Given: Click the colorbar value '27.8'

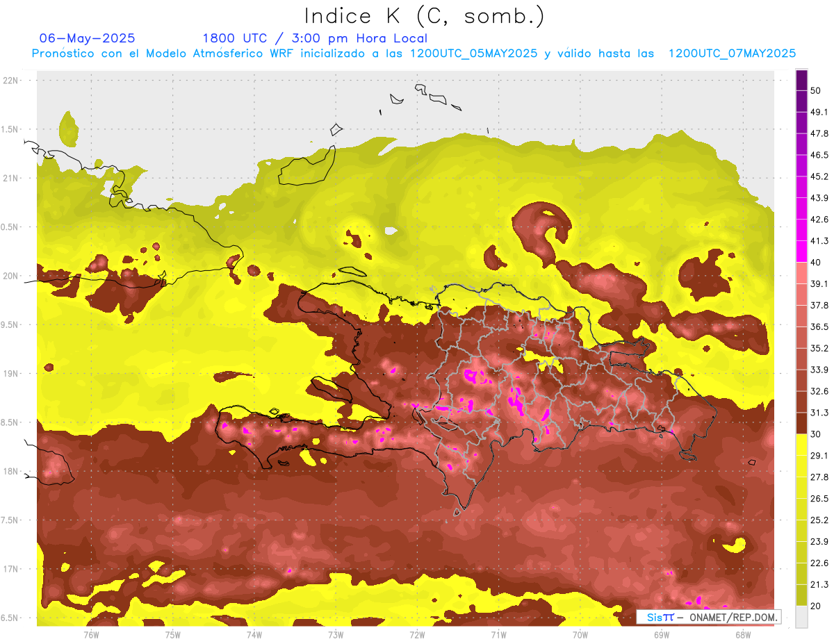Looking at the screenshot, I should (x=819, y=477).
